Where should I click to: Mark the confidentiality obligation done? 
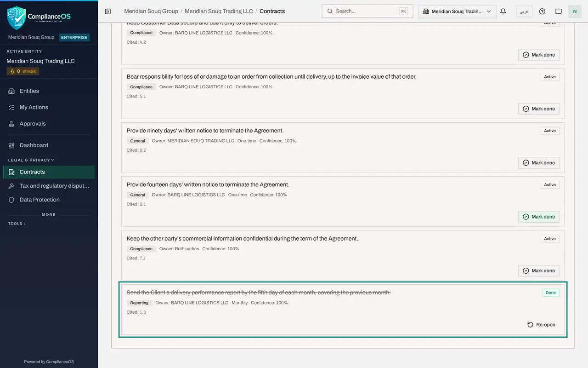pos(538,270)
